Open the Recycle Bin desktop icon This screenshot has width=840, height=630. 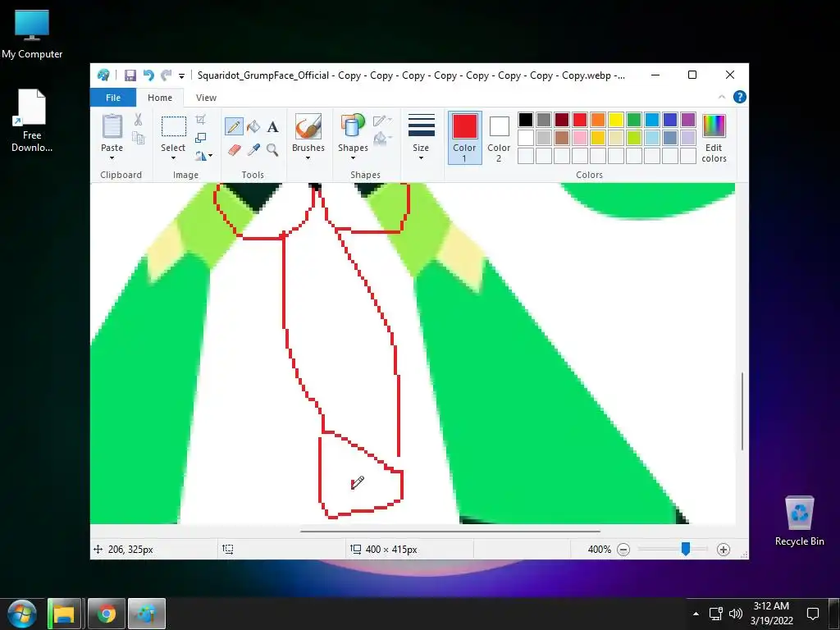tap(799, 520)
